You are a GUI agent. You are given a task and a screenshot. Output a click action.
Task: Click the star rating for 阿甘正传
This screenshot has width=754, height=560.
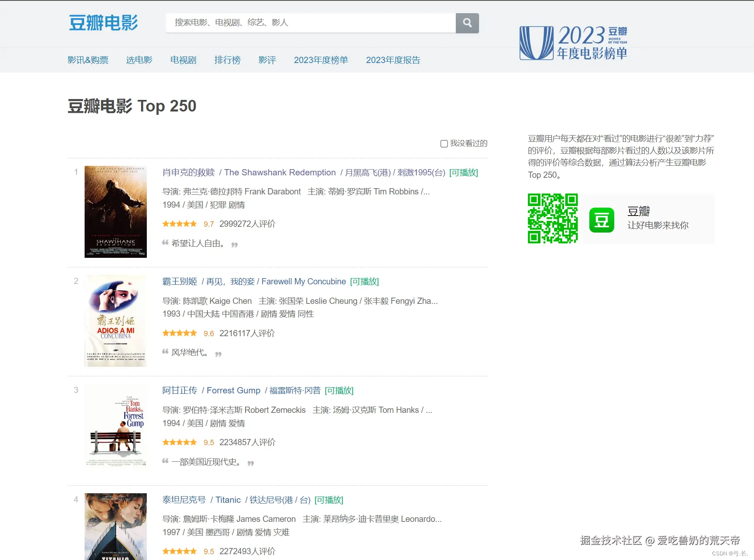tap(180, 442)
